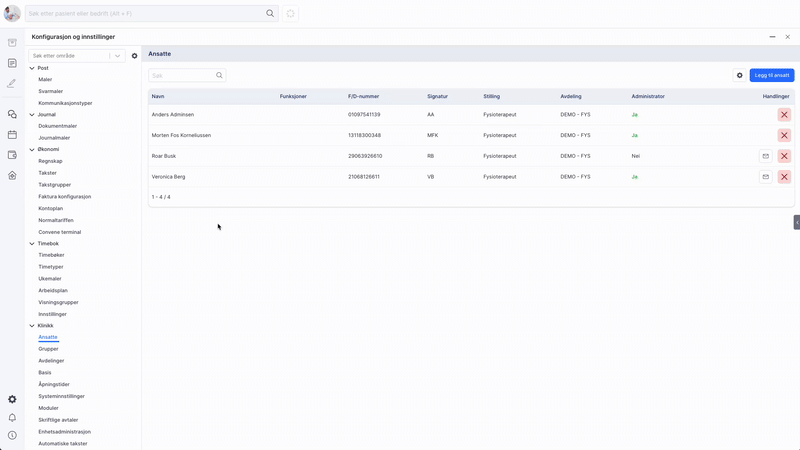Open Takster in the tree
Image resolution: width=800 pixels, height=450 pixels.
47,172
